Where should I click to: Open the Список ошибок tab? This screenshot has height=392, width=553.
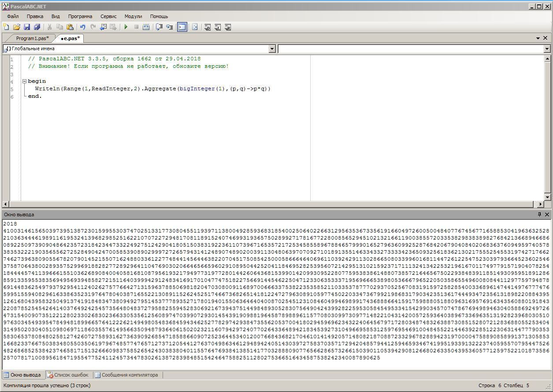coord(68,375)
